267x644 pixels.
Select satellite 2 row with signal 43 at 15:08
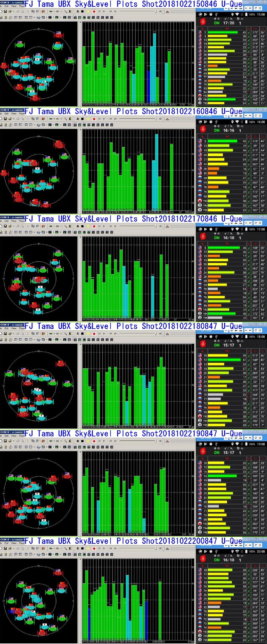coord(231,33)
